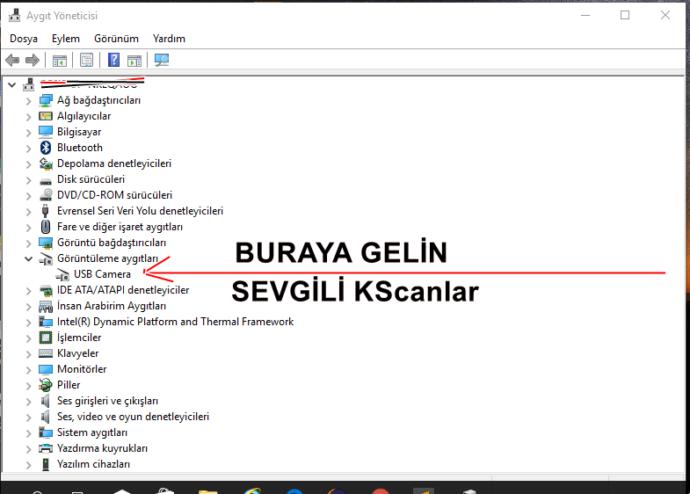Image resolution: width=690 pixels, height=494 pixels.
Task: Click the scan for hardware changes monitor icon
Action: point(161,60)
